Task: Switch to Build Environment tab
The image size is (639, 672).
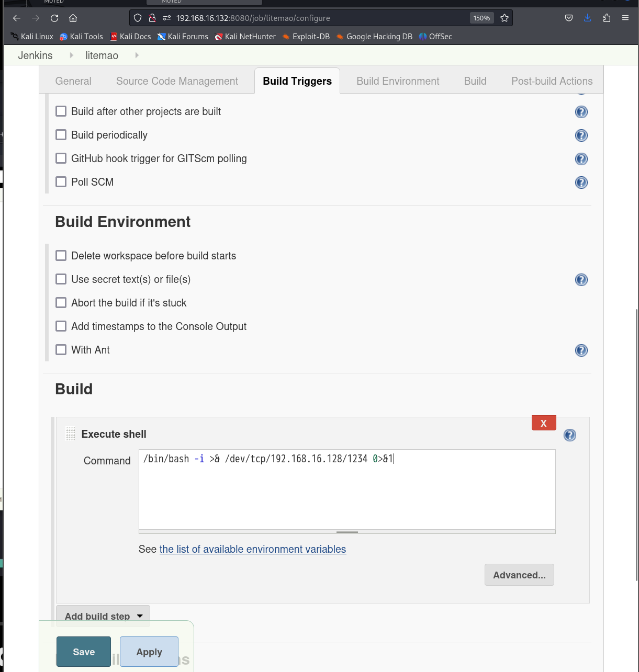Action: pos(398,81)
